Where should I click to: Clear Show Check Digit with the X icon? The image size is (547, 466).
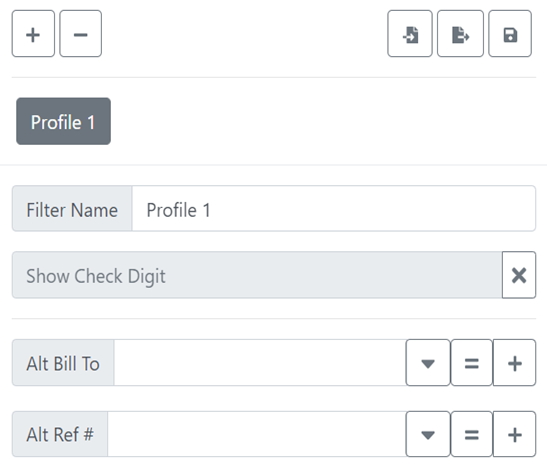pos(519,275)
